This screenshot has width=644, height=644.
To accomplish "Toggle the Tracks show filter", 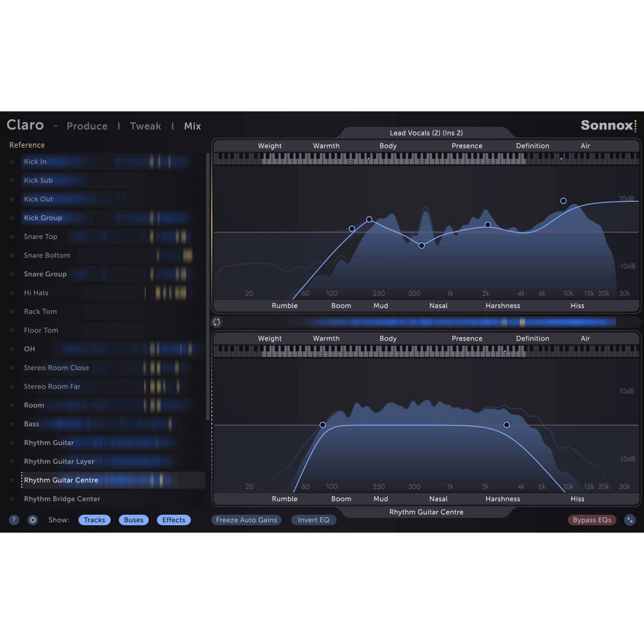I will [94, 520].
